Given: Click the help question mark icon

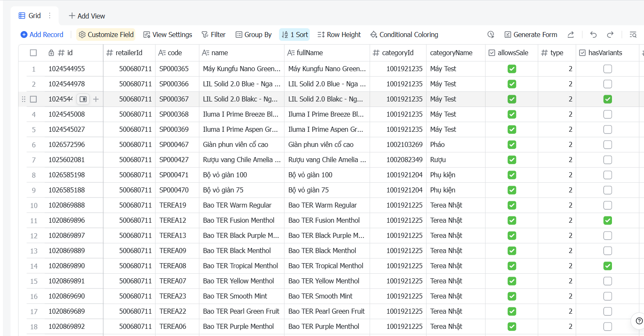Looking at the screenshot, I should coord(639,320).
